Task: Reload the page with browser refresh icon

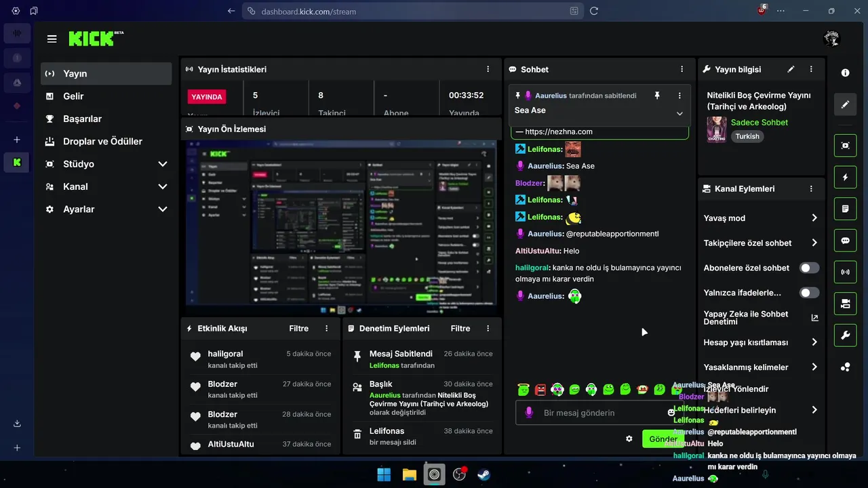Action: 594,11
